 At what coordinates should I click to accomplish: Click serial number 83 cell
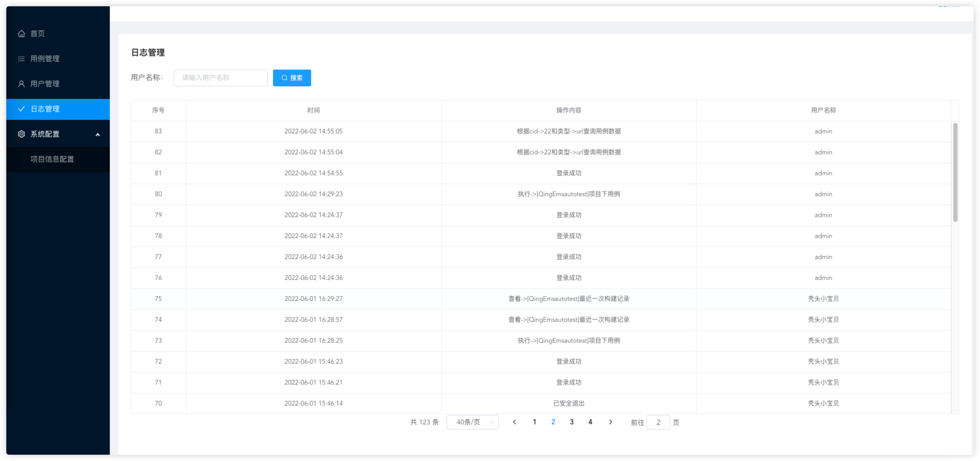pos(158,131)
